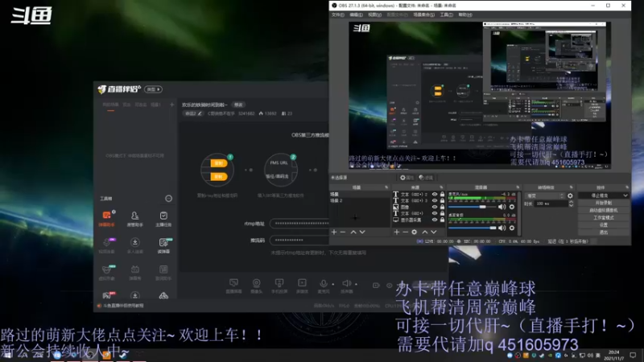Open the virtual avatar tool in toolbox
The height and width of the screenshot is (362, 644).
(x=107, y=272)
